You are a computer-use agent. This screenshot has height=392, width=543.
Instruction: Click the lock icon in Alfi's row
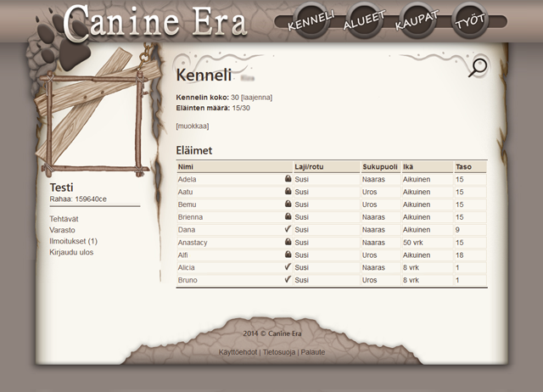point(288,255)
